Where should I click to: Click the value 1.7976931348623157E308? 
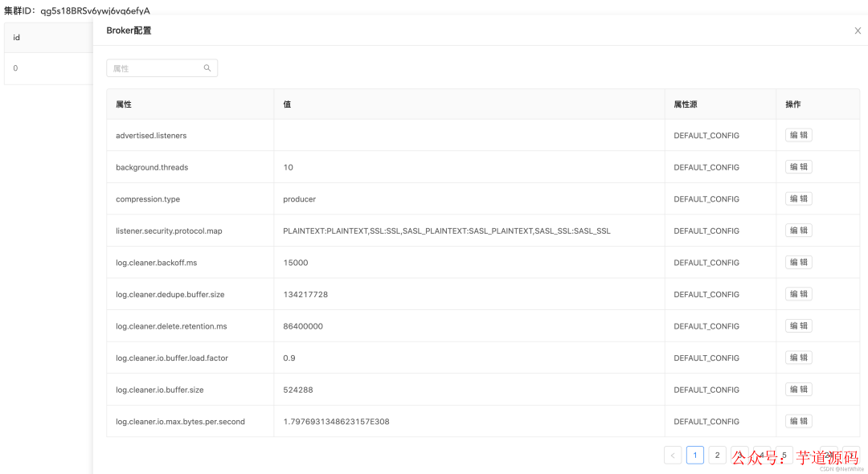(336, 422)
